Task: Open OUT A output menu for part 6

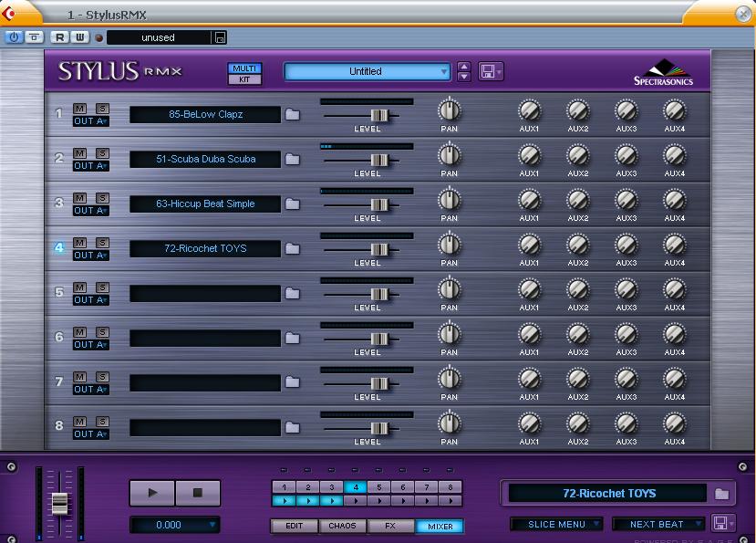Action: tap(90, 345)
